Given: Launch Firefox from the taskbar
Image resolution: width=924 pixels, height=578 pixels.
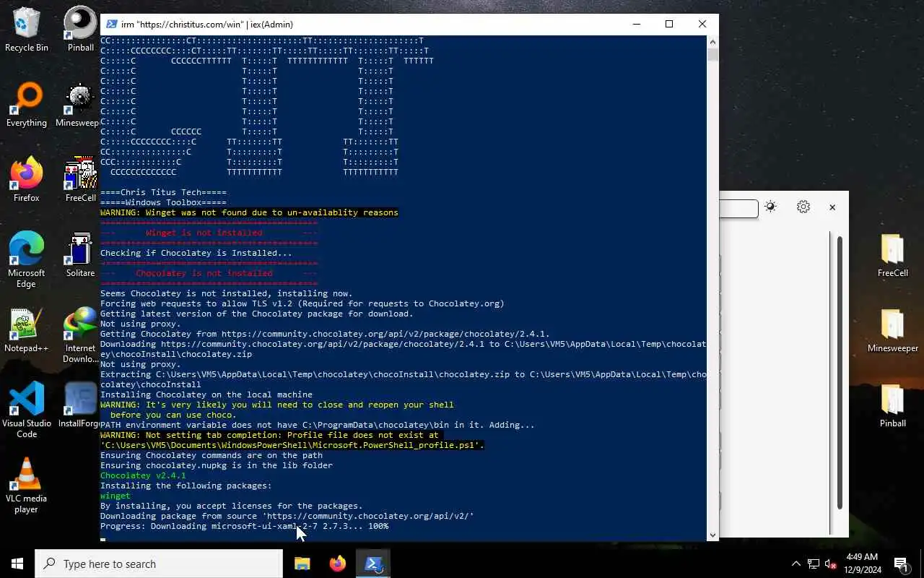Looking at the screenshot, I should point(337,564).
